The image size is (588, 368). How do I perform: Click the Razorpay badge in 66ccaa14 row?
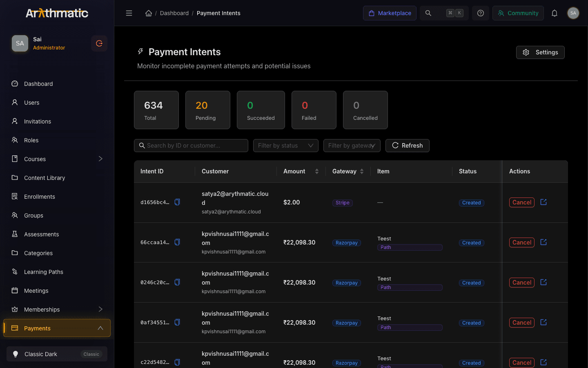(347, 243)
